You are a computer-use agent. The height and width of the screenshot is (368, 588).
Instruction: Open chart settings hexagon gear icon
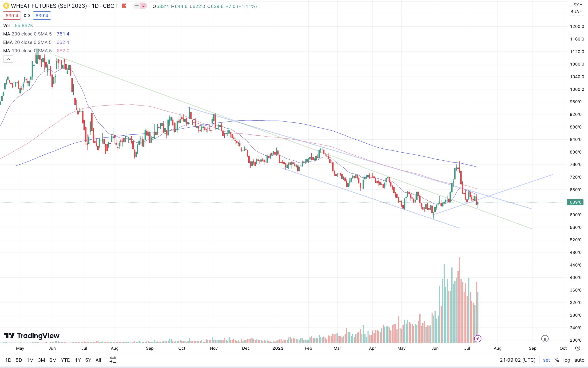point(578,348)
